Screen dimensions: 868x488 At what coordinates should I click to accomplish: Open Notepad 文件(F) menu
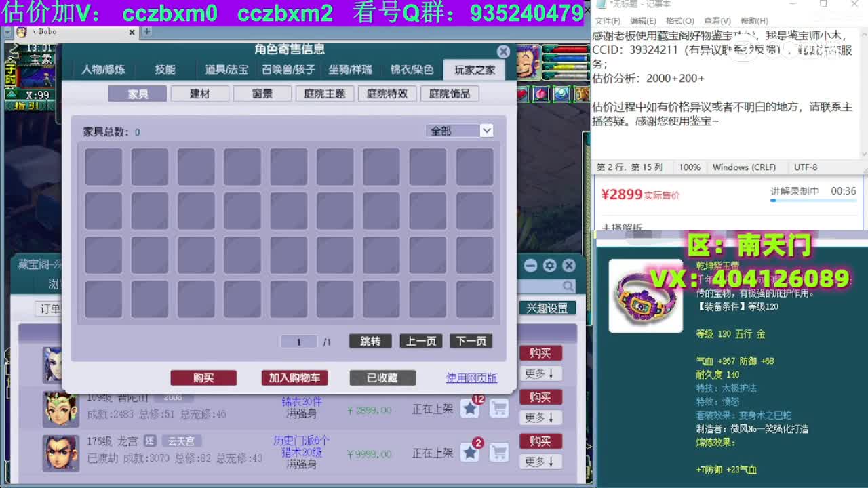coord(607,21)
